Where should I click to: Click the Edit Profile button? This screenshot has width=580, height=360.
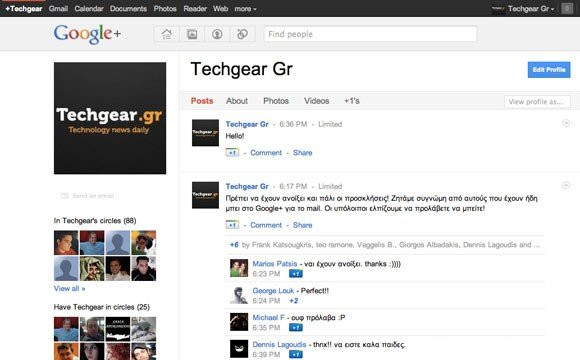point(549,70)
